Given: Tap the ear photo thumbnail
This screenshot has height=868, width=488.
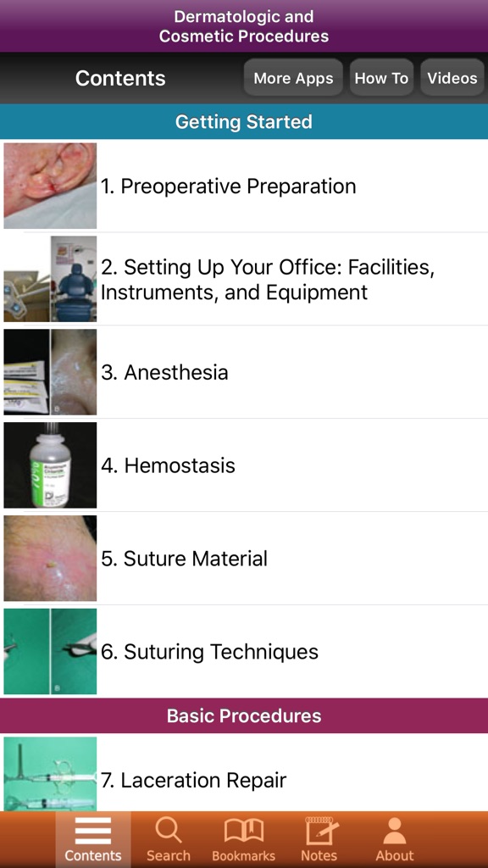Looking at the screenshot, I should [x=50, y=185].
